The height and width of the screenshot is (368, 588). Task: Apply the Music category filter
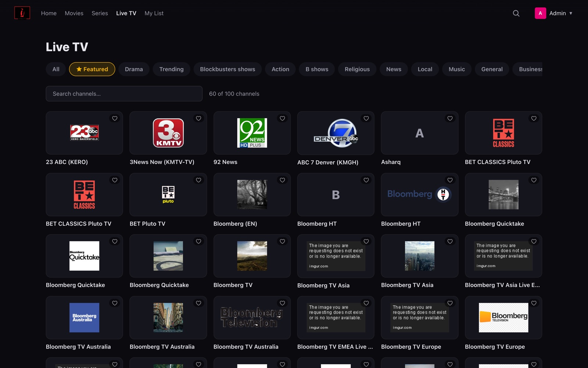tap(457, 69)
